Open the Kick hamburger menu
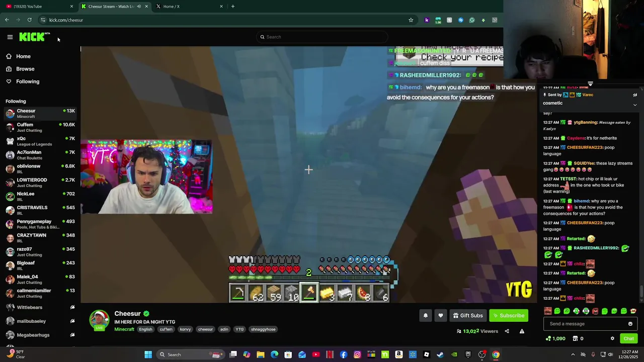Image resolution: width=644 pixels, height=362 pixels. (x=10, y=37)
